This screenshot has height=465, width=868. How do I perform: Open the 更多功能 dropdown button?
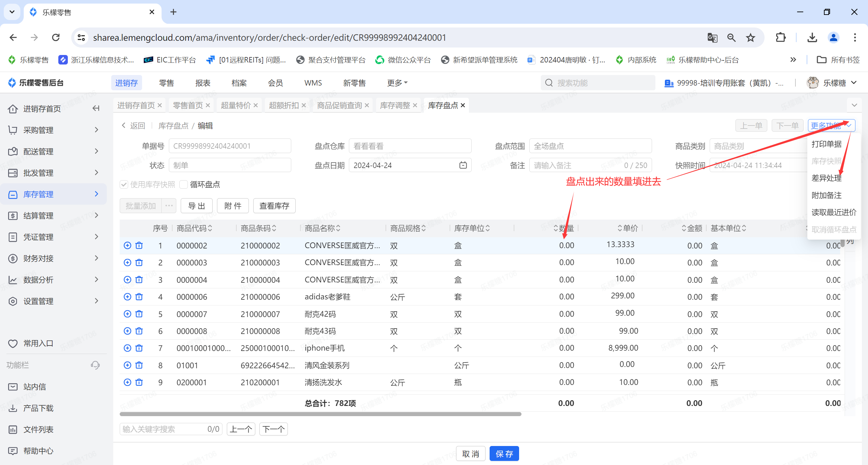click(x=831, y=126)
